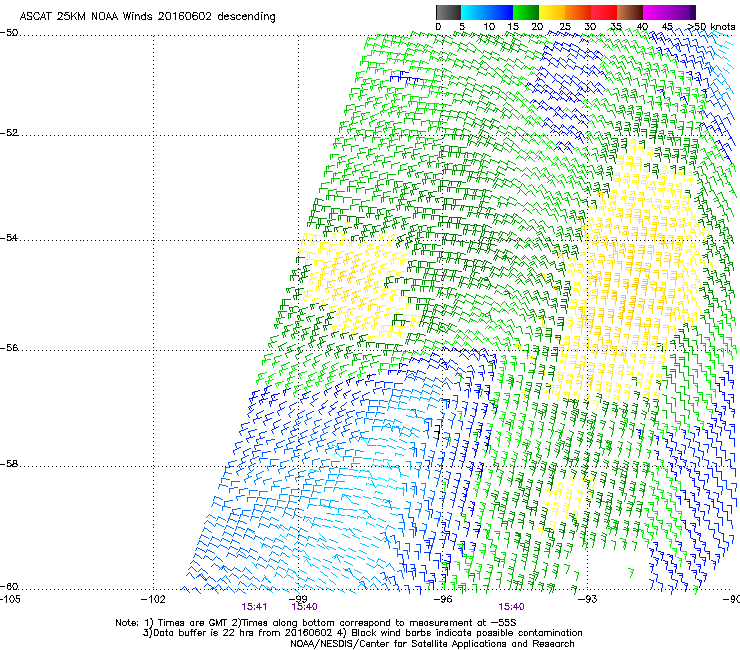
Task: Click the '30' label under the color bar
Action: [590, 27]
